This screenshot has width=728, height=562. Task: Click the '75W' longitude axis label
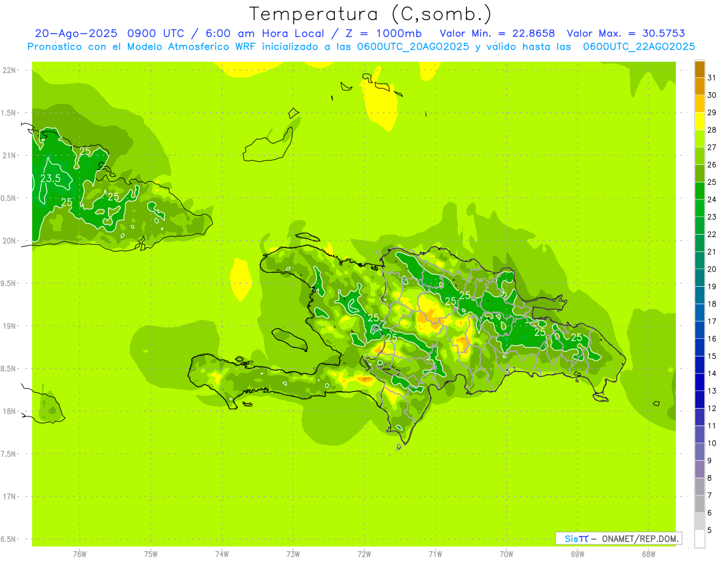151,554
